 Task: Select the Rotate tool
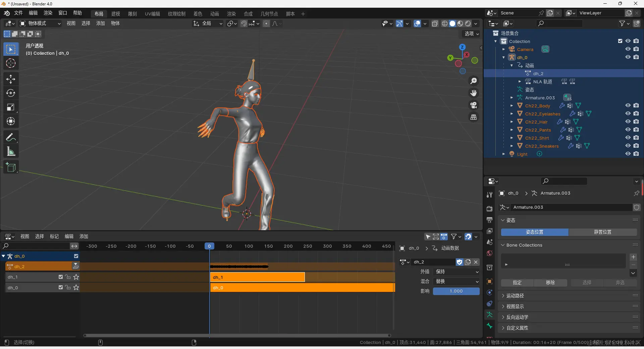click(x=11, y=93)
